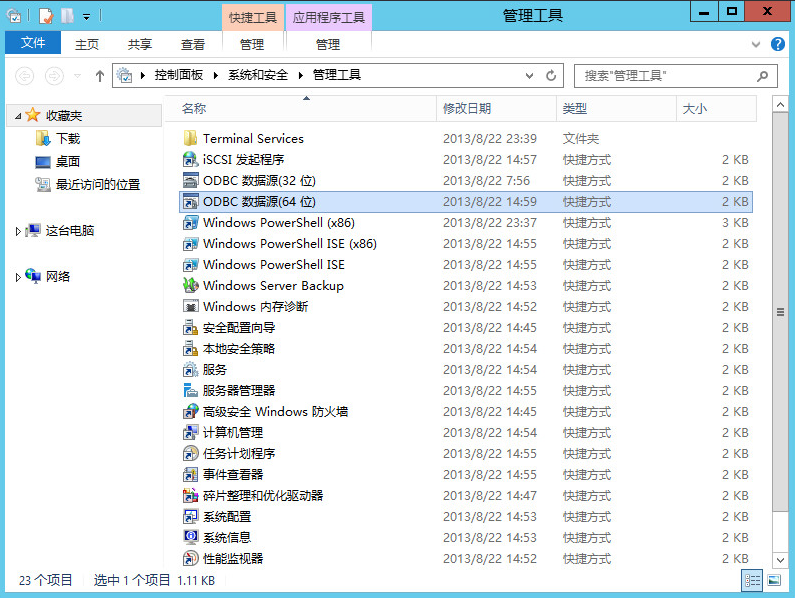Click the 应用程序工具 contextual tab header
Screen dimensions: 795x598
tap(329, 18)
